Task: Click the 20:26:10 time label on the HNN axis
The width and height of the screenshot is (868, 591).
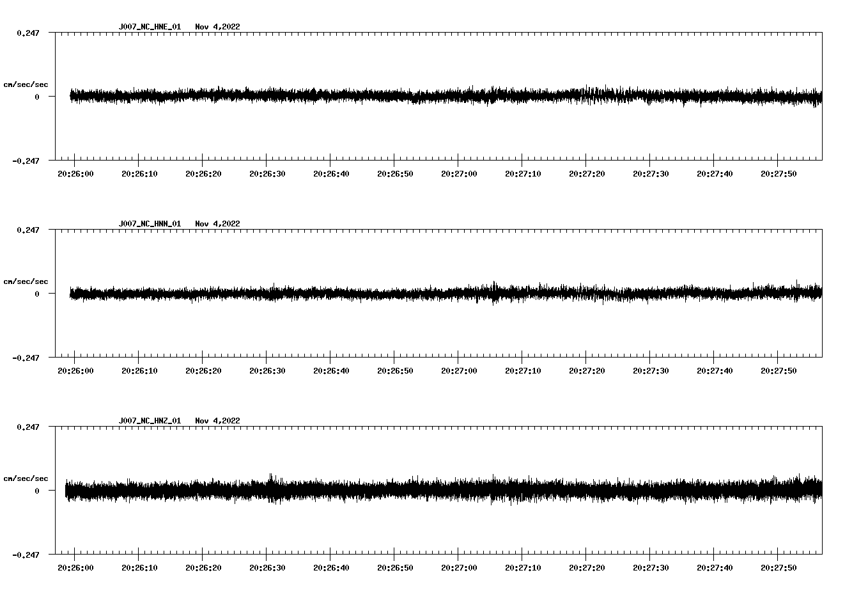Action: click(x=139, y=371)
